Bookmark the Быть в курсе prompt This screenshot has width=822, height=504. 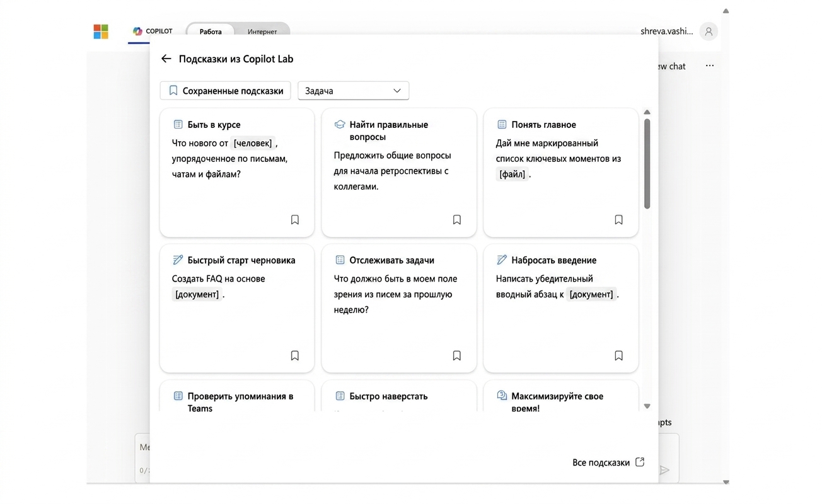[x=294, y=220]
